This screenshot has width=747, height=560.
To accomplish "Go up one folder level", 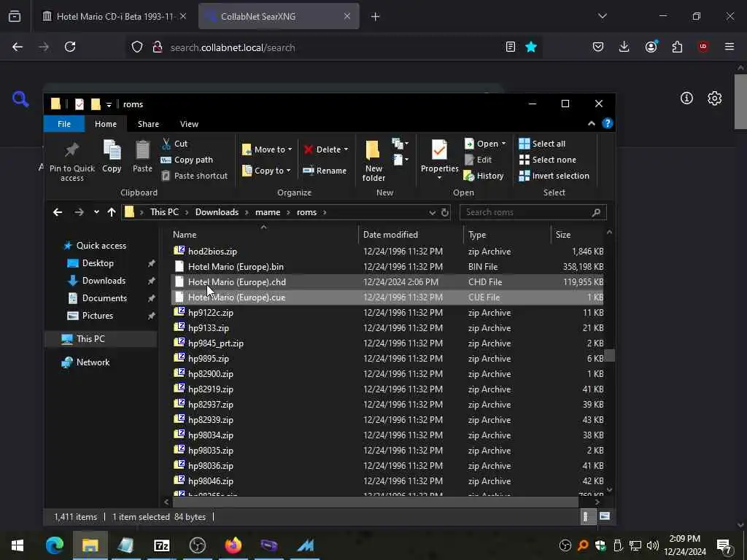I will (112, 212).
